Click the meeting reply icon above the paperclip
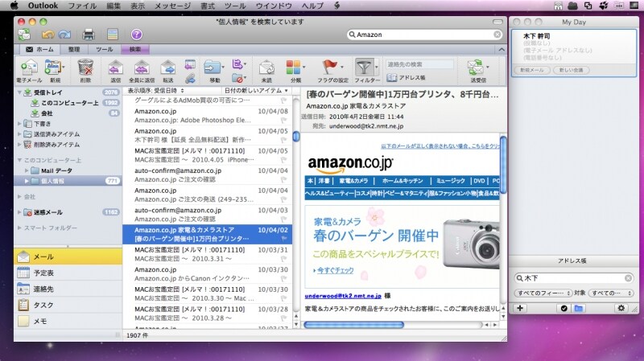 (x=190, y=64)
